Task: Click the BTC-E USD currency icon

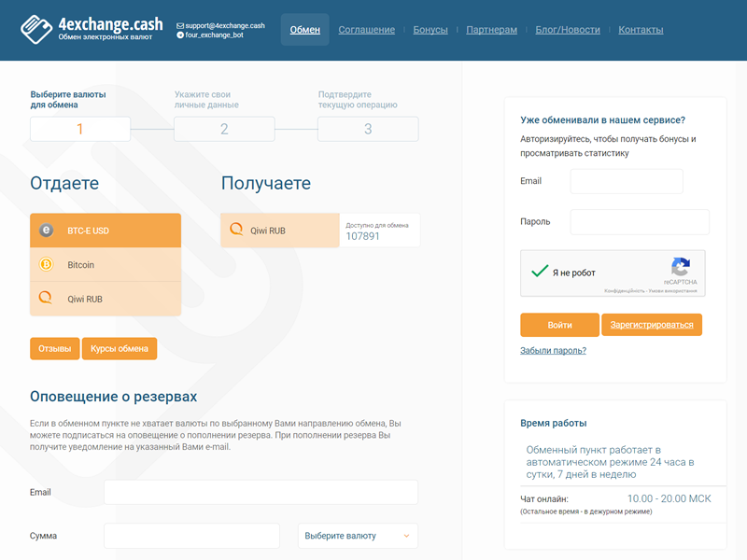Action: point(46,231)
